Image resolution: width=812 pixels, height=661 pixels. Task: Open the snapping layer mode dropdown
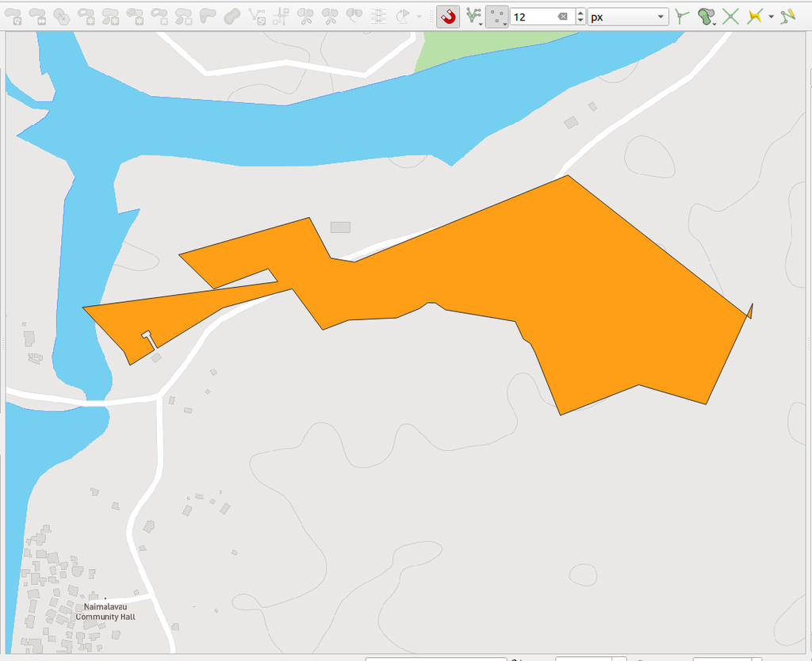474,17
